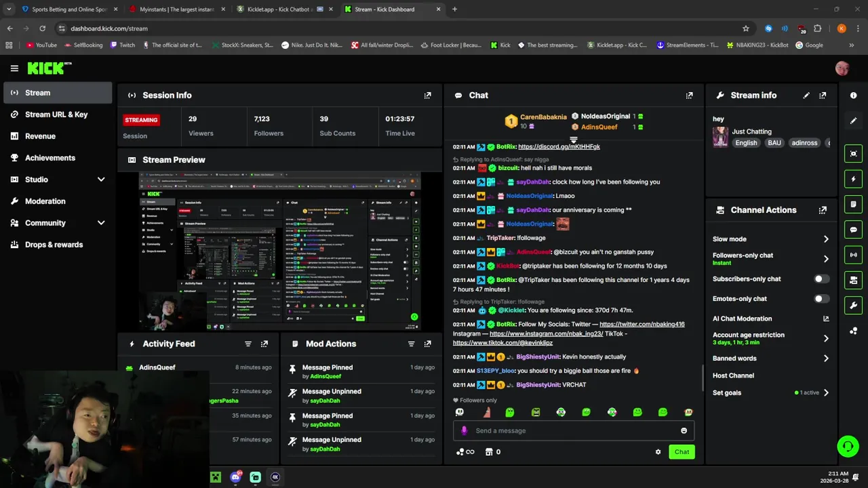Bookmark this page with the star icon
Screen dimensions: 868x488
(x=746, y=28)
